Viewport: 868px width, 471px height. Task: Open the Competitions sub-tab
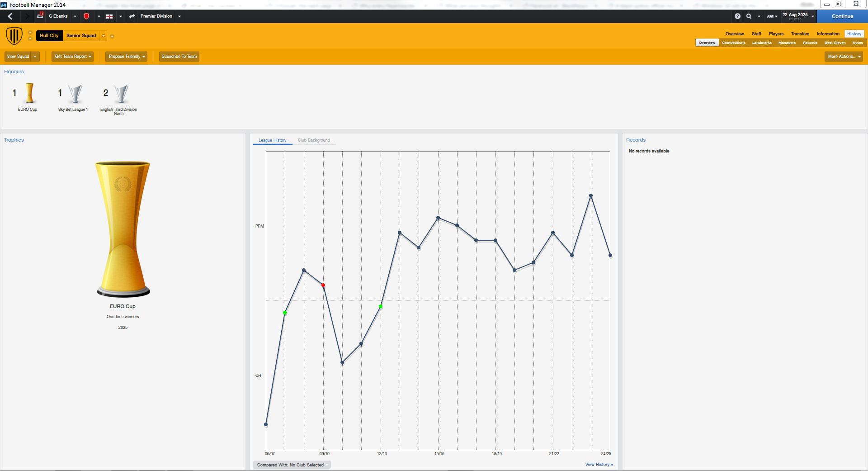click(733, 43)
